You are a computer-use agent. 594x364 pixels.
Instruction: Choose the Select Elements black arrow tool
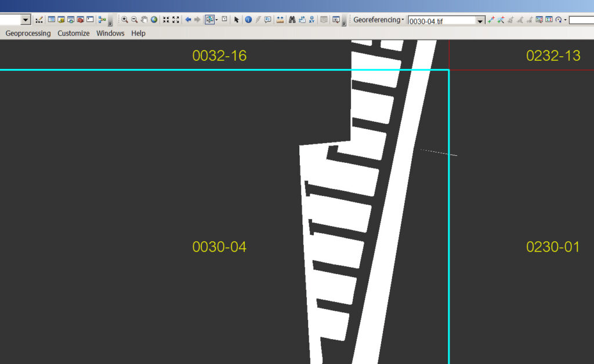[236, 20]
